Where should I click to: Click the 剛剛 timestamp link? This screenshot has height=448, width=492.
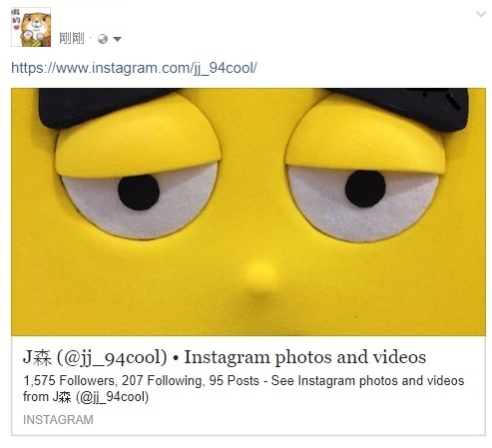pyautogui.click(x=72, y=39)
